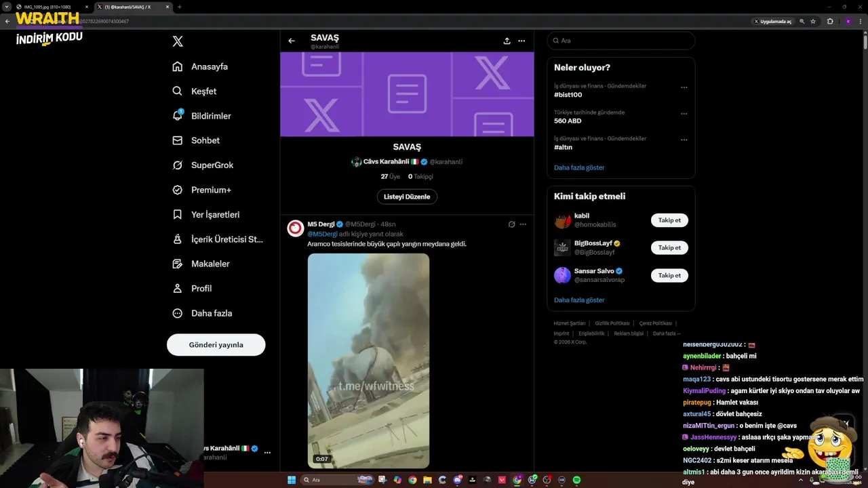The width and height of the screenshot is (868, 488).
Task: Open Windows Start menu
Action: [292, 480]
